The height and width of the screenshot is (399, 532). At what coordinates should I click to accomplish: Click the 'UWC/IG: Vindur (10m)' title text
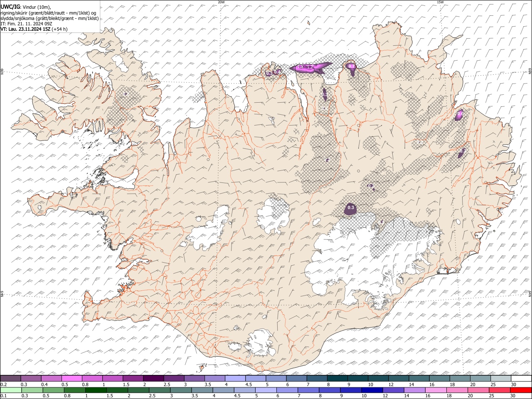click(26, 7)
